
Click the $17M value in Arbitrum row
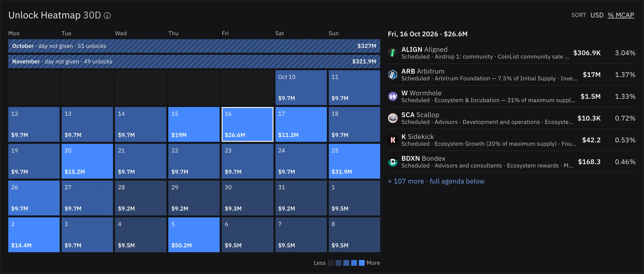[591, 74]
